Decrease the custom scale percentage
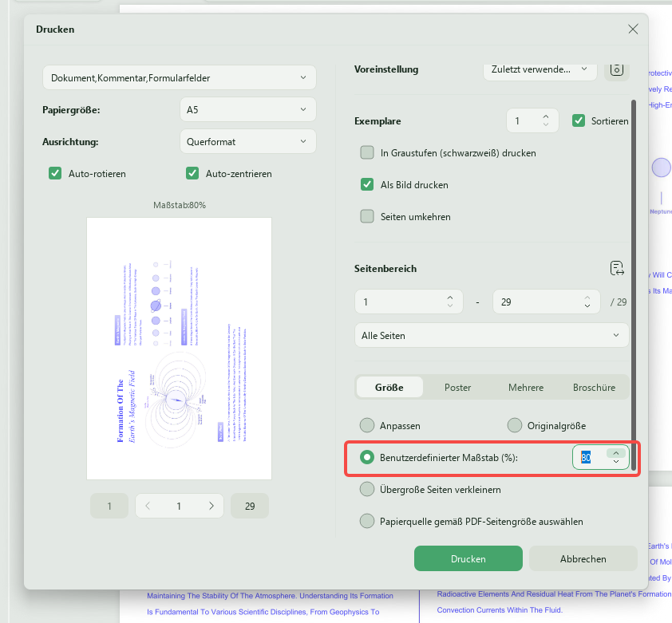Viewport: 672px width, 623px height. 616,462
